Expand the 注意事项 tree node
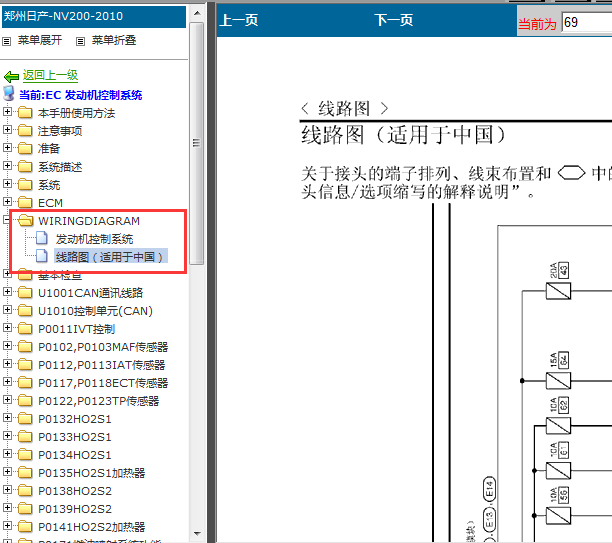This screenshot has height=543, width=612. pyautogui.click(x=7, y=129)
